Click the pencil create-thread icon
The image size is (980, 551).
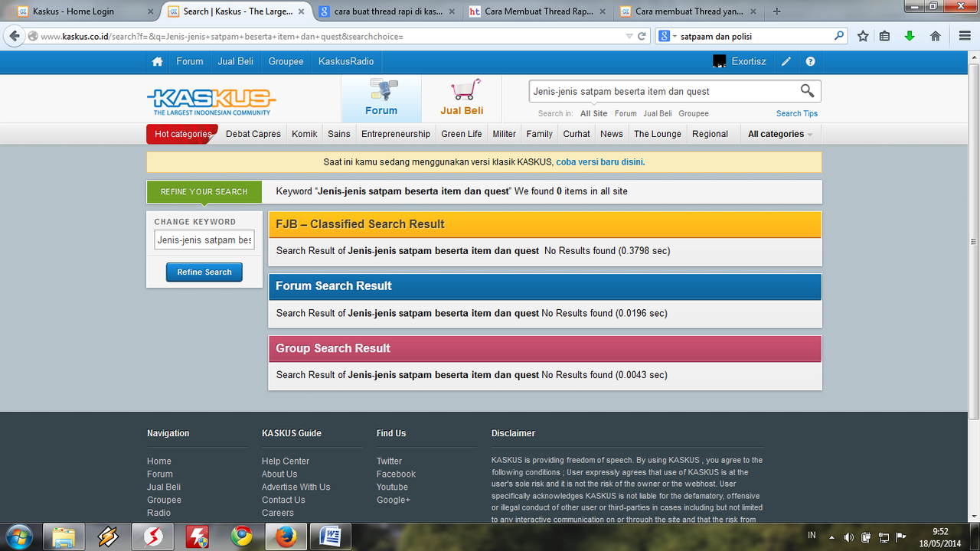786,61
